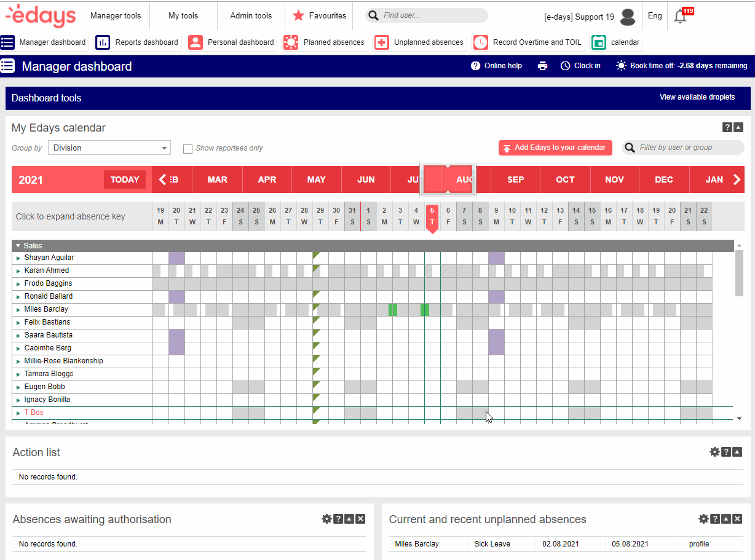
Task: Open the Group by Division dropdown
Action: click(109, 148)
